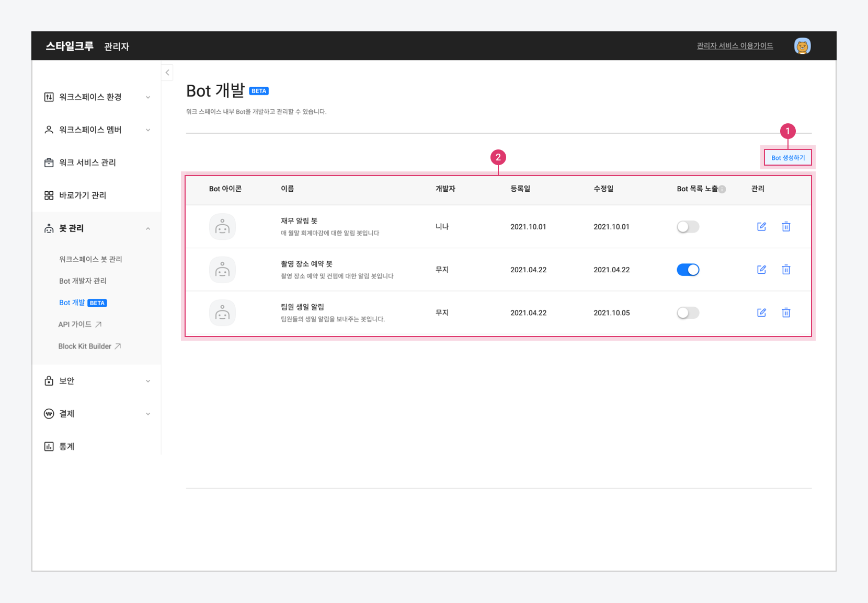The image size is (868, 603).
Task: Go to 워크스페이스 봇 관리 submenu
Action: tap(90, 259)
